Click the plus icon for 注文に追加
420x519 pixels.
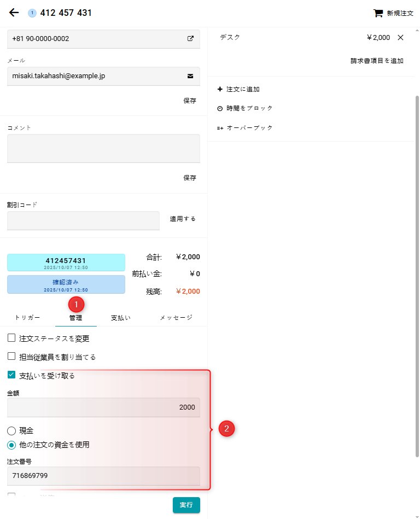pyautogui.click(x=220, y=89)
